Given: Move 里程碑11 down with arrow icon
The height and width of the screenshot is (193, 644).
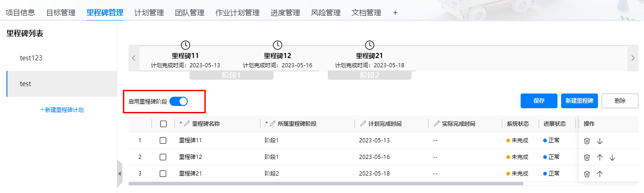Looking at the screenshot, I should [x=599, y=141].
